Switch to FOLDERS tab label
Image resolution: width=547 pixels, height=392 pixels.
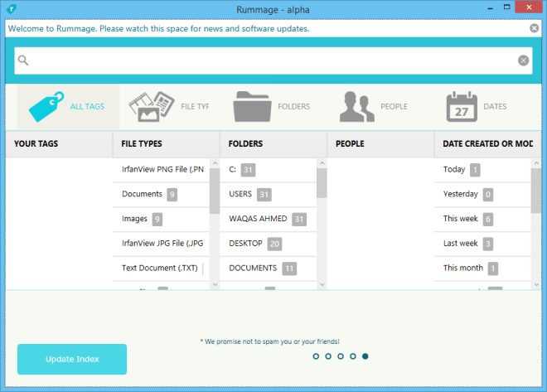[293, 106]
